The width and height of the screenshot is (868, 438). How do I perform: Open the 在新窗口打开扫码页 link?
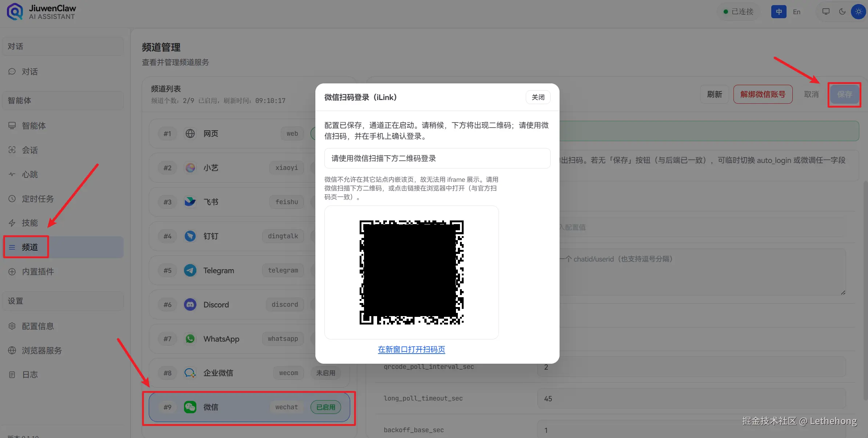click(x=411, y=349)
